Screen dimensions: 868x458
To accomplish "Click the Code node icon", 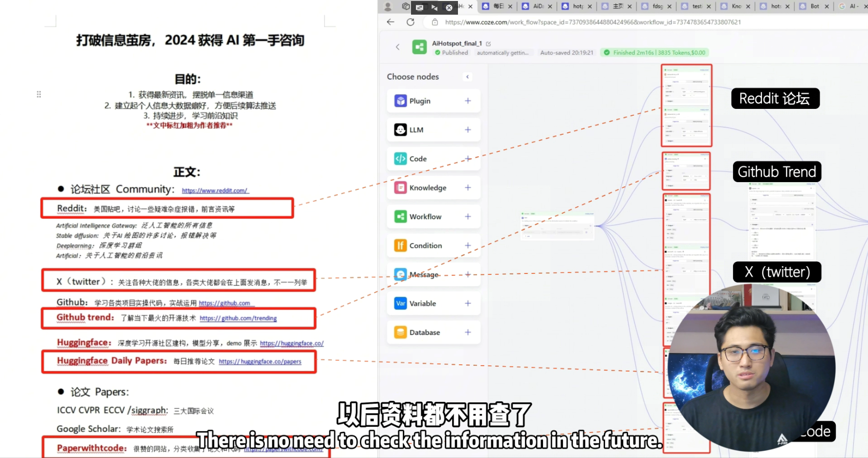I will [400, 159].
